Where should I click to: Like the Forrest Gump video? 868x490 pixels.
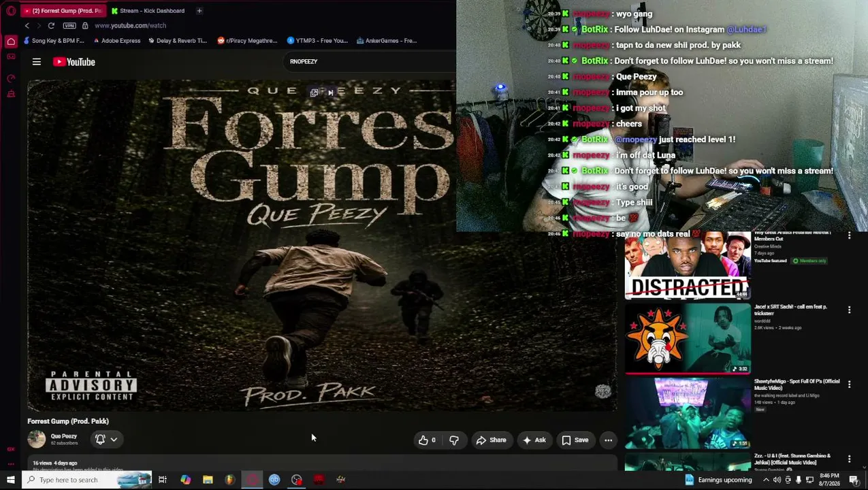pyautogui.click(x=428, y=440)
